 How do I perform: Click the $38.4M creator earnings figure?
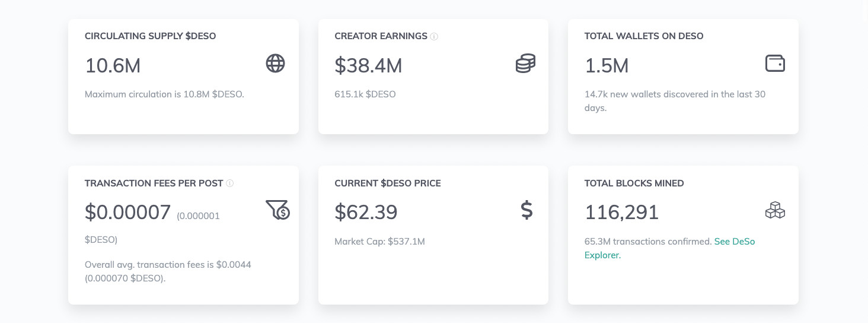368,65
